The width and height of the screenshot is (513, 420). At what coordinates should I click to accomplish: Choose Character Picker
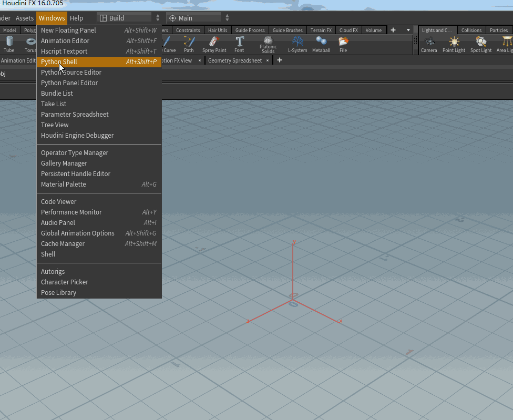pyautogui.click(x=99, y=282)
